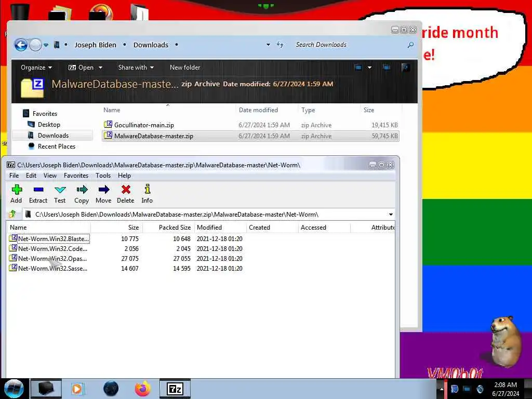Open Firefox from the taskbar
The width and height of the screenshot is (532, 399).
point(143,389)
